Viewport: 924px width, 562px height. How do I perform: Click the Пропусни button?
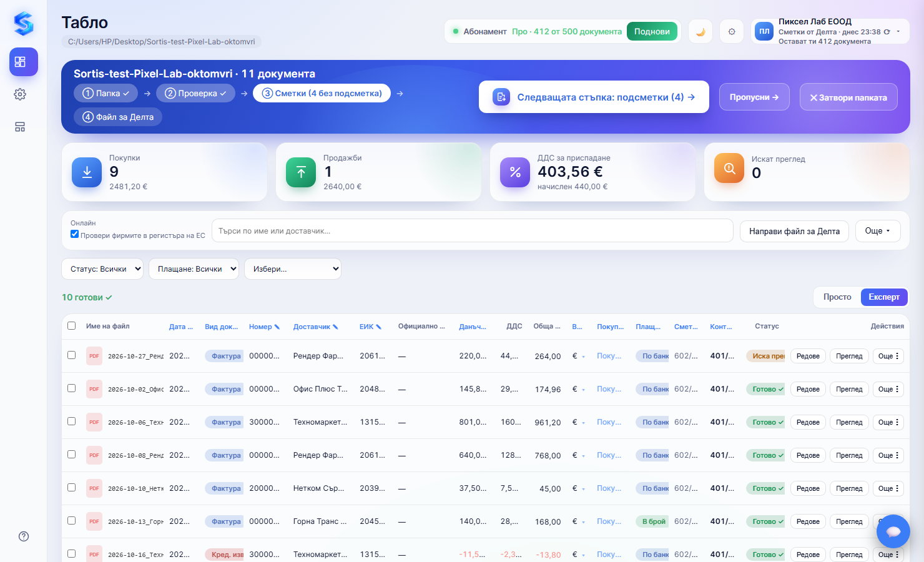[754, 97]
